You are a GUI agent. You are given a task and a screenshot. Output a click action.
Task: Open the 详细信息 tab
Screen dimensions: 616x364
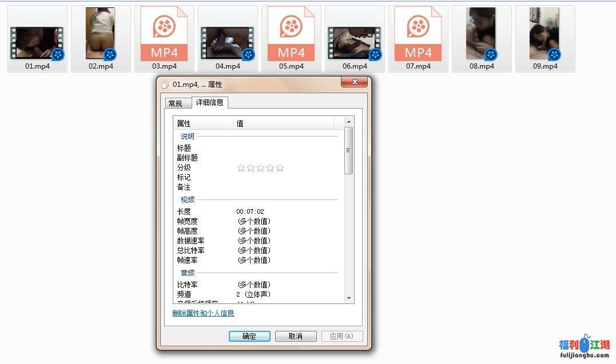[x=209, y=103]
